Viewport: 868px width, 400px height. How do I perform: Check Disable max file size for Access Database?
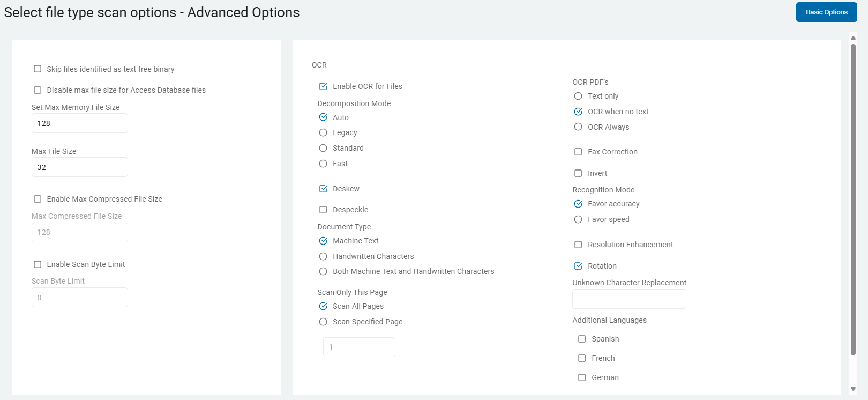click(x=38, y=90)
